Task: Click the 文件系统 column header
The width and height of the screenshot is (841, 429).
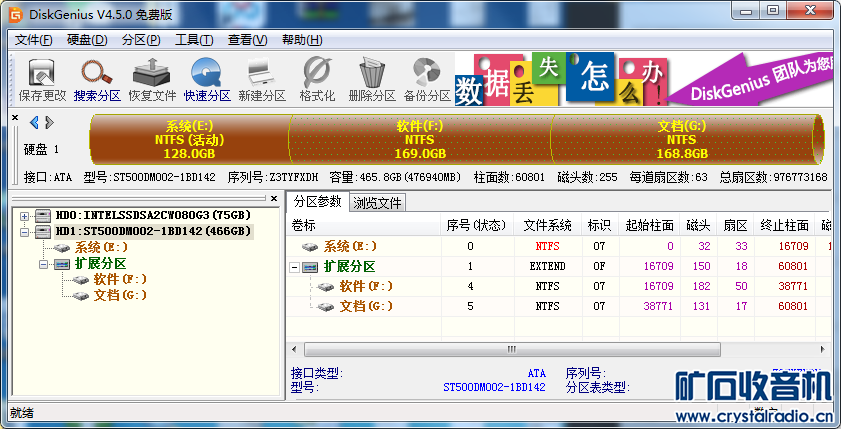Action: [547, 225]
